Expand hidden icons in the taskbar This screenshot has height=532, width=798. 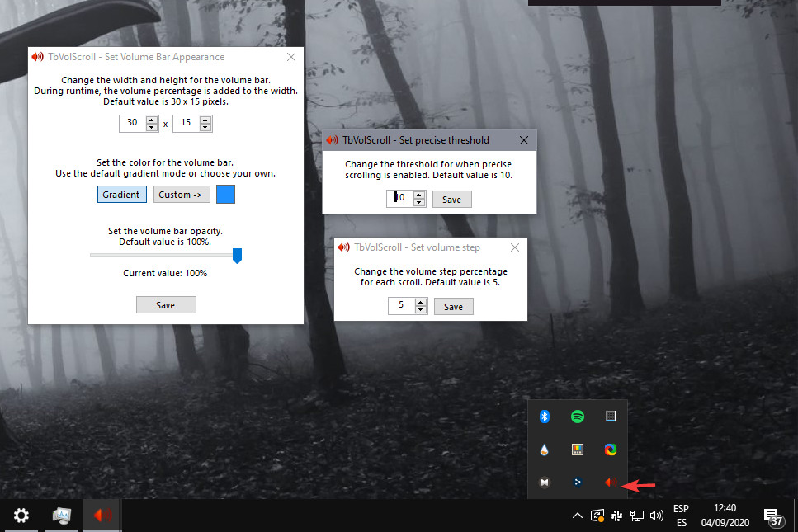click(x=577, y=515)
